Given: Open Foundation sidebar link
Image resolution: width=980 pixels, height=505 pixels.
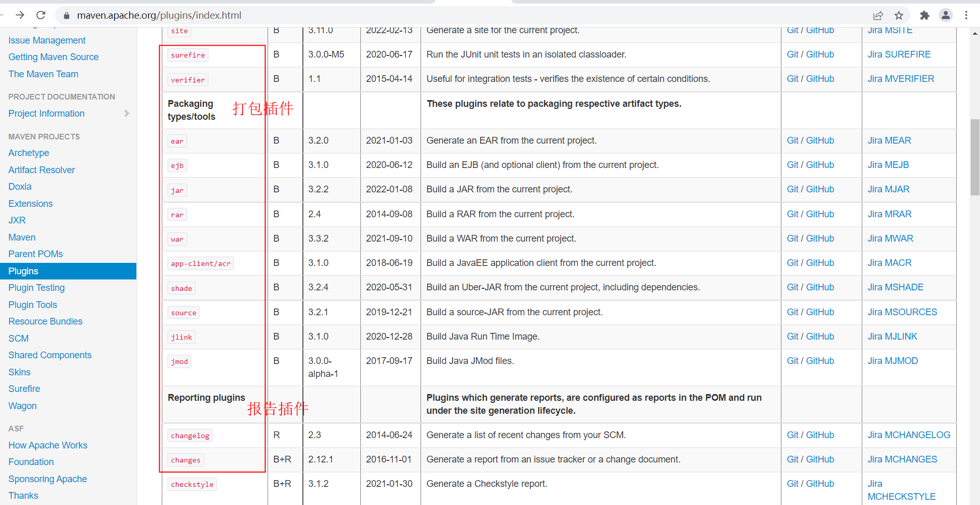Looking at the screenshot, I should click(31, 462).
